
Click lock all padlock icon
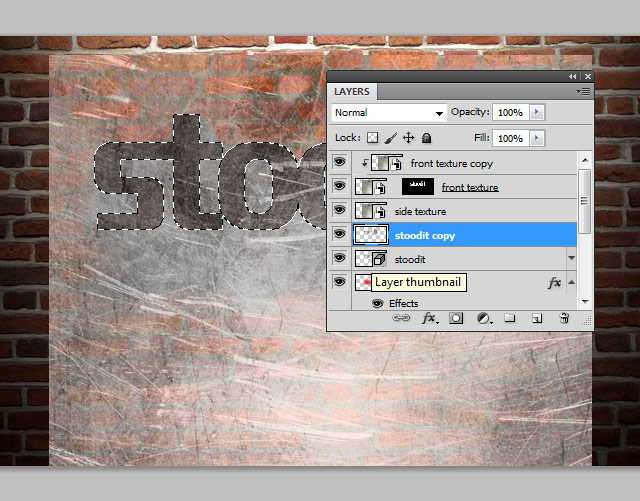pos(426,138)
